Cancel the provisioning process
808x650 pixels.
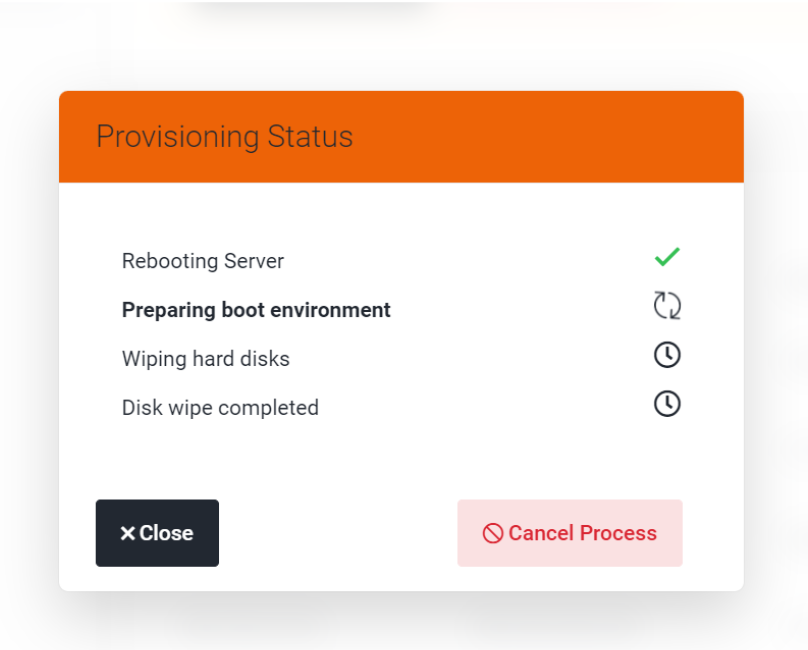570,533
